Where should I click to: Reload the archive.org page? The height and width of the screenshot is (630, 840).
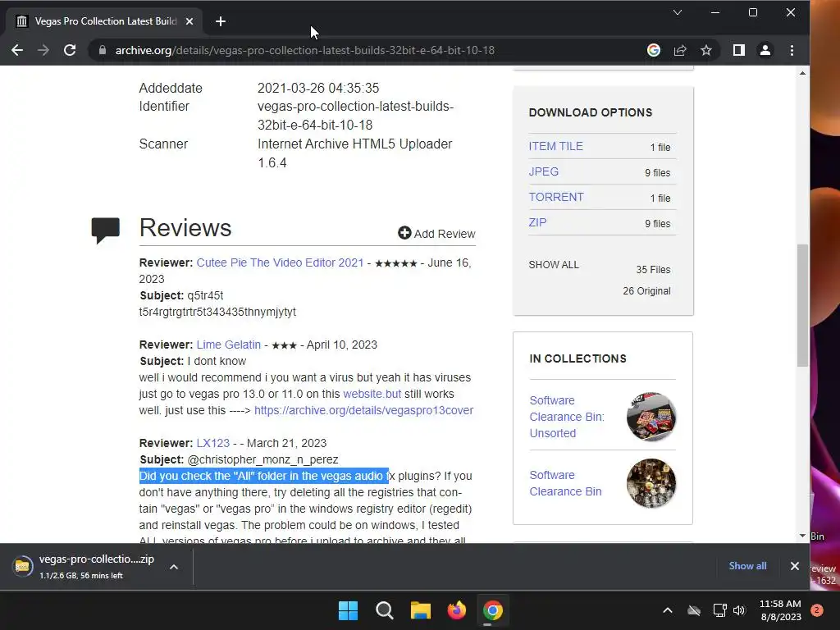coord(70,50)
